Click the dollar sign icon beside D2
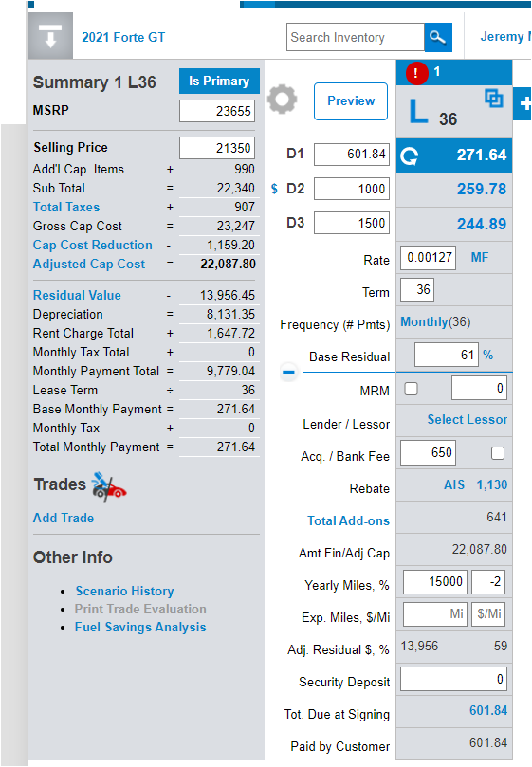The image size is (532, 767). tap(274, 189)
